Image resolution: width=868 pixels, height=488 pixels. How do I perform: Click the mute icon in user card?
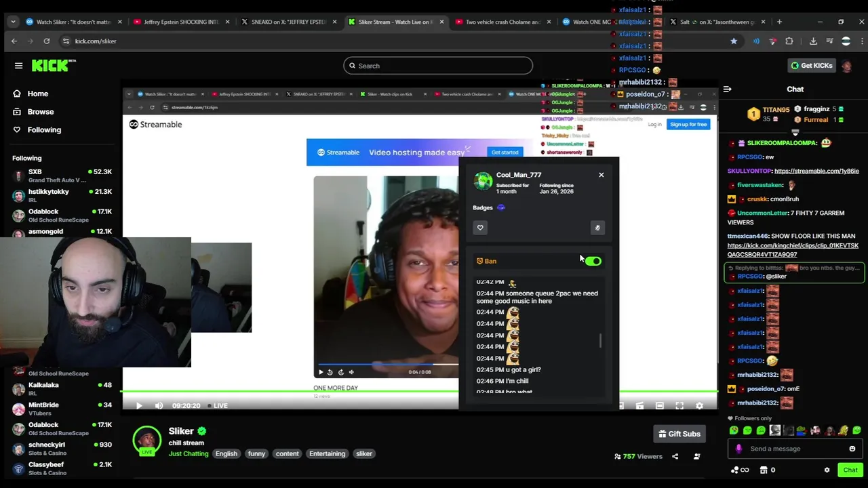coord(597,228)
